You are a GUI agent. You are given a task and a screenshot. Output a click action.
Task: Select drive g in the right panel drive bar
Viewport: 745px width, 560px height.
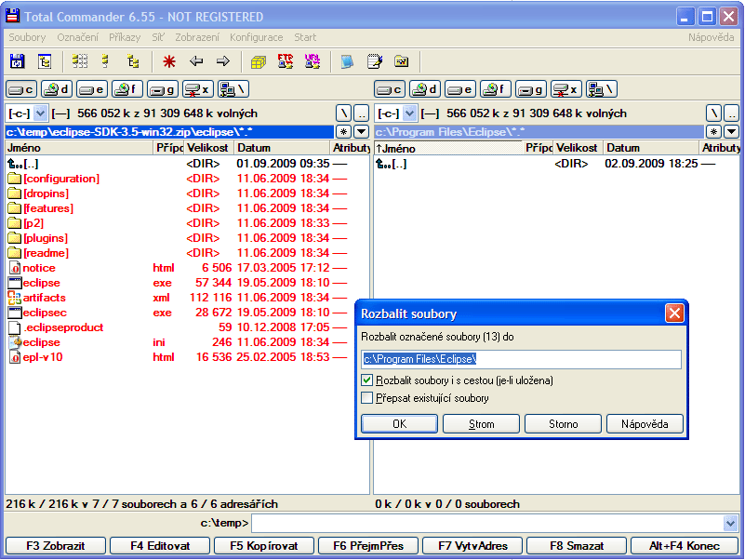coord(531,89)
